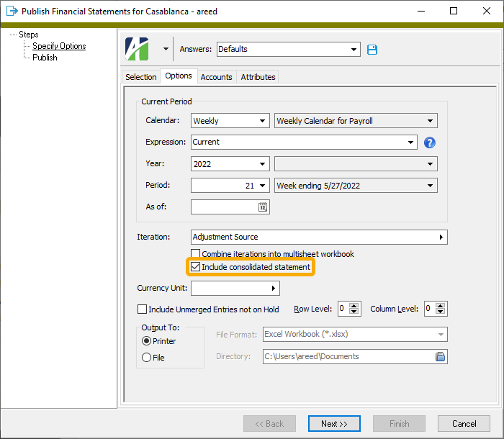Switch to the Attributes tab
The image size is (504, 439).
pyautogui.click(x=258, y=77)
